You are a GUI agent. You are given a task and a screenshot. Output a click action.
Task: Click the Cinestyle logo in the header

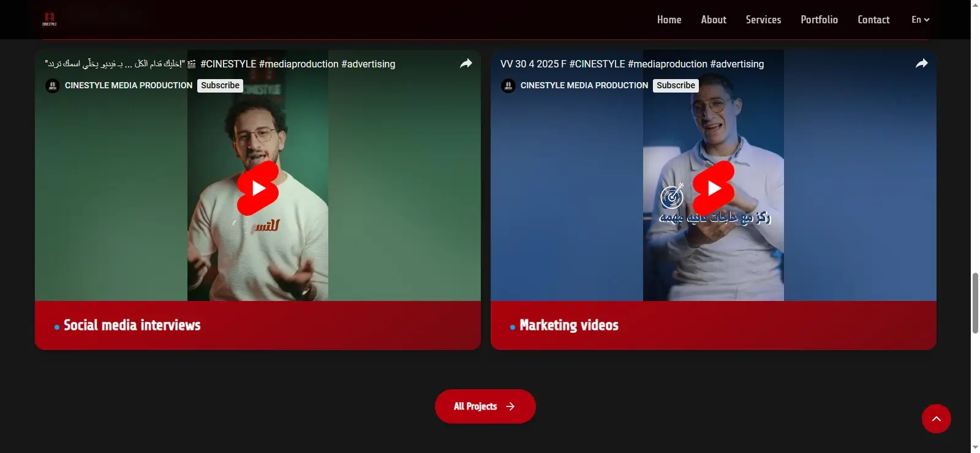click(x=50, y=19)
